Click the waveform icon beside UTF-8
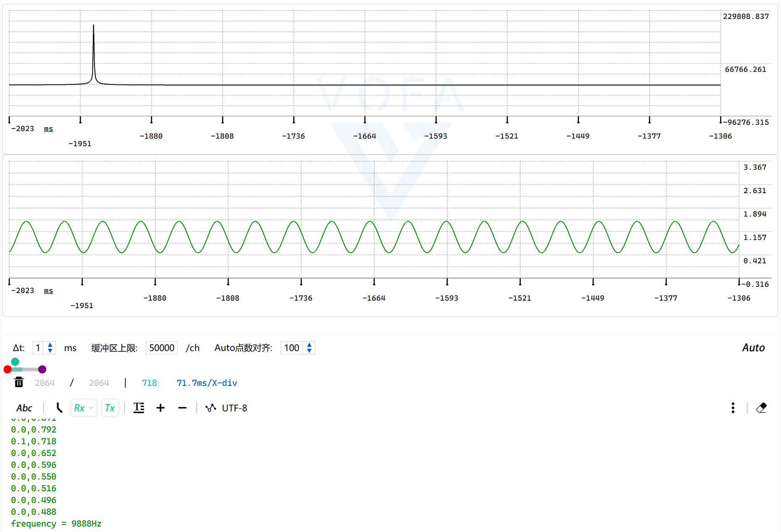781x532 pixels. pyautogui.click(x=211, y=408)
